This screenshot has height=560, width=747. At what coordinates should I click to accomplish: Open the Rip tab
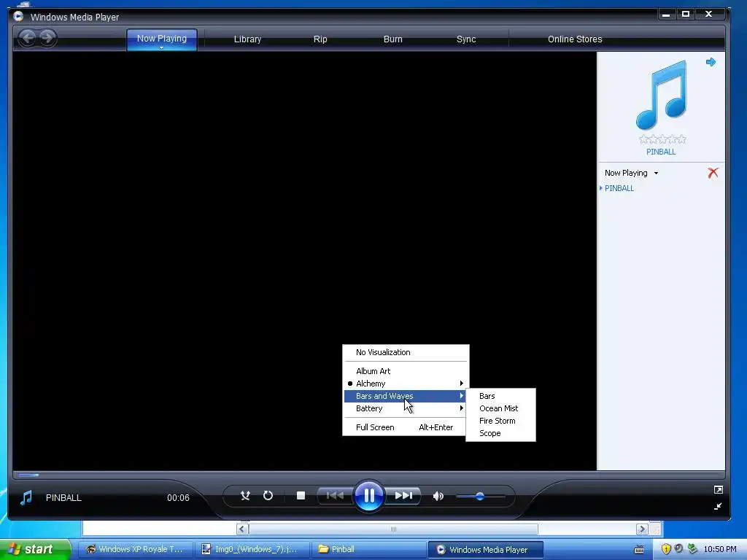pyautogui.click(x=320, y=39)
